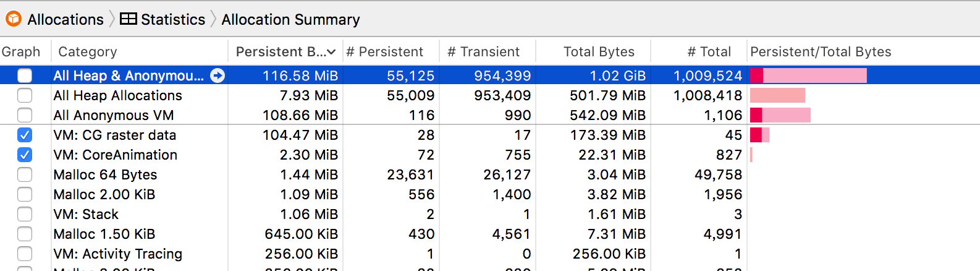Enable graph checkbox for Malloc 64 Bytes

point(25,174)
